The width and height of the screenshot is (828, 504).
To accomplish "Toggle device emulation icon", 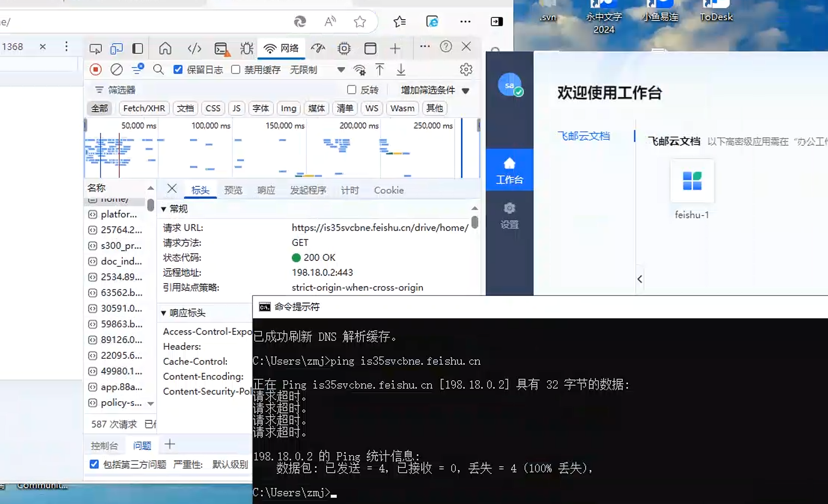I will [x=116, y=49].
